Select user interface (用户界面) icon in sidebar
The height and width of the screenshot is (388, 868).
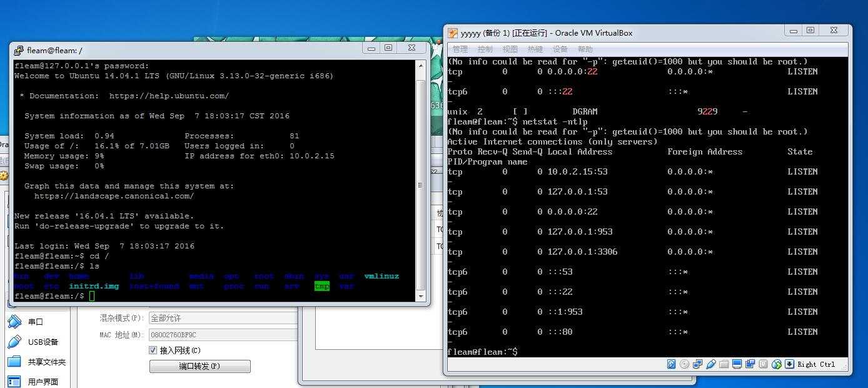click(x=14, y=381)
